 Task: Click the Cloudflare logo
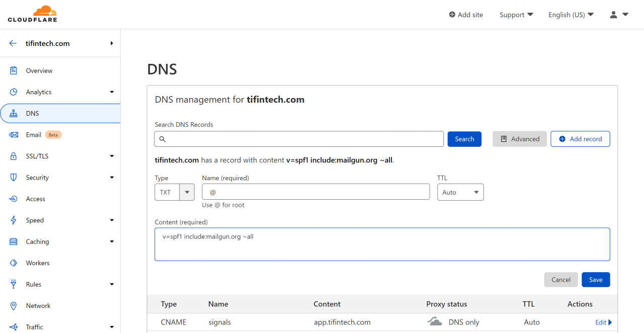point(33,14)
